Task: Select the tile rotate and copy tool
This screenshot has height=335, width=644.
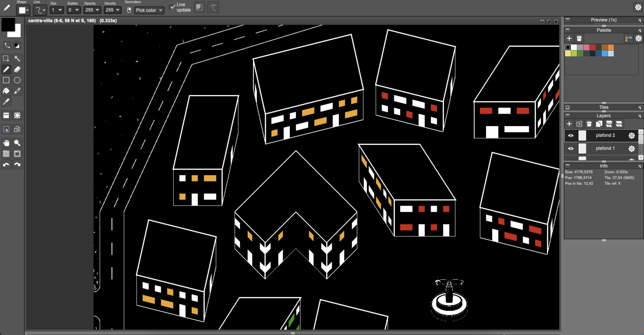Action: 17,129
